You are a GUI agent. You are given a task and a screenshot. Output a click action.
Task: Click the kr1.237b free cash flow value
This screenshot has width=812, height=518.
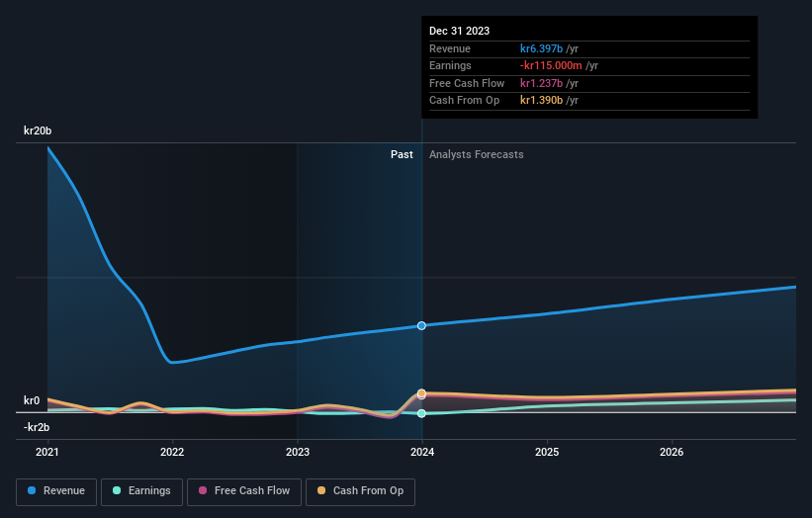coord(541,83)
